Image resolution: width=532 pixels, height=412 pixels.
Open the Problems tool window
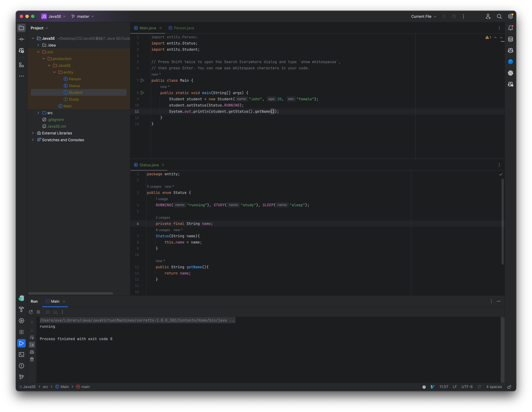[x=21, y=366]
